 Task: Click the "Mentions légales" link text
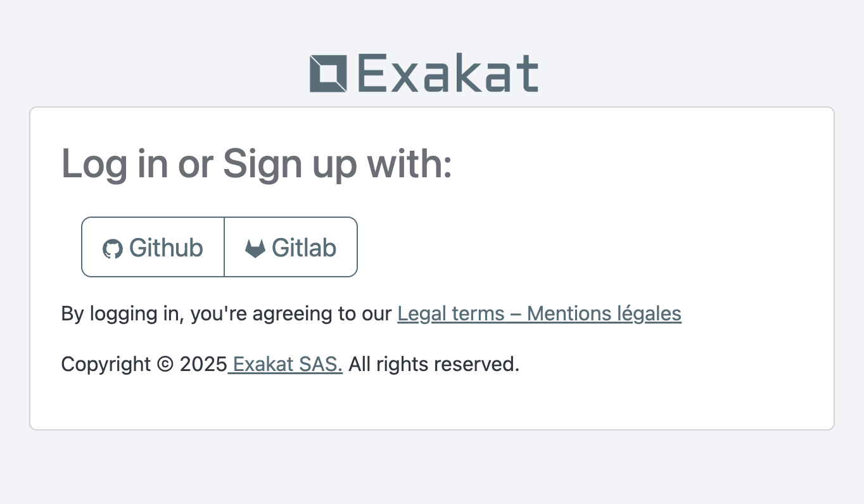(x=604, y=313)
